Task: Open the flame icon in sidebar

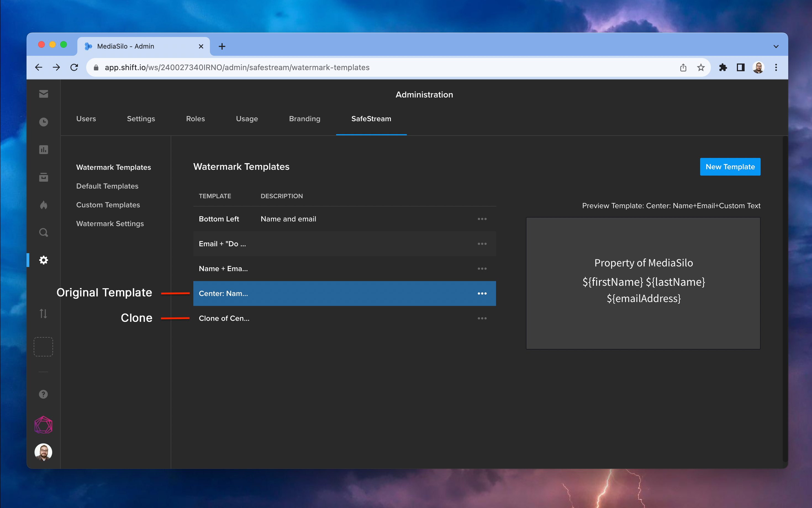Action: 43,205
